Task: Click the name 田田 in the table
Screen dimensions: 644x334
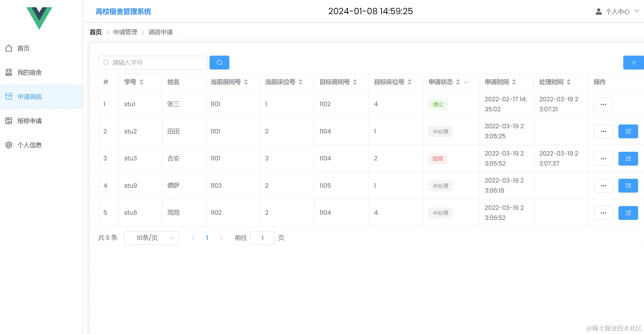Action: pos(174,131)
